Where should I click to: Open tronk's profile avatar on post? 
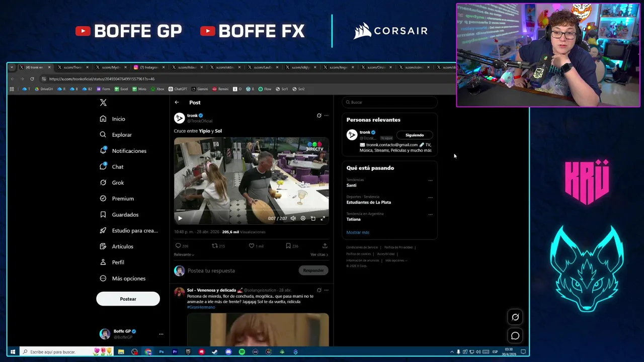179,118
